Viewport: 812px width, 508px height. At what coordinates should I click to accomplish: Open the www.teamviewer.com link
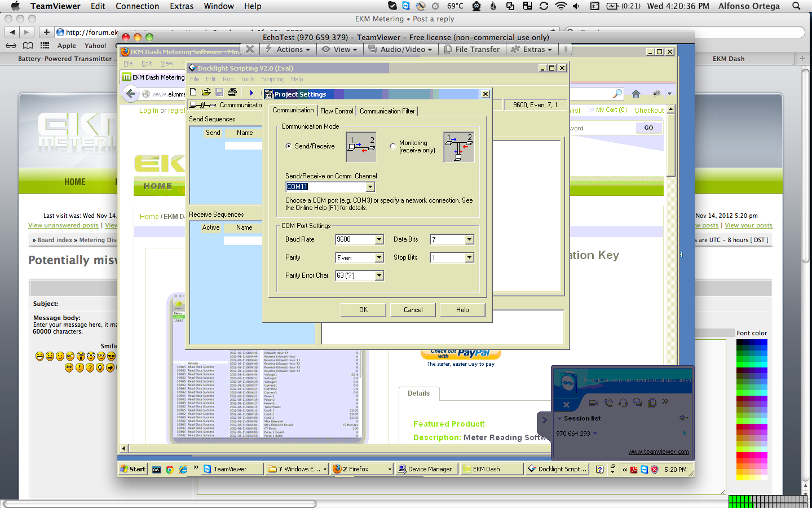(659, 452)
